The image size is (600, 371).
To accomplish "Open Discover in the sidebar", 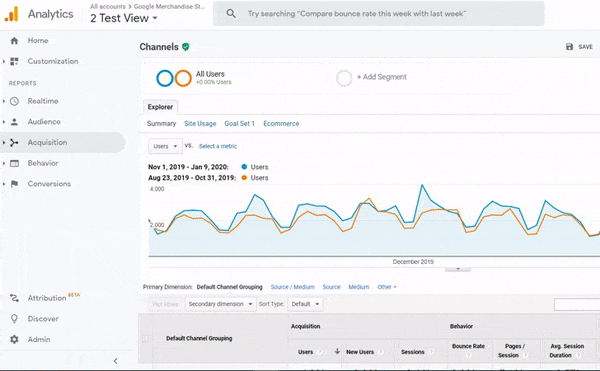I will click(43, 319).
